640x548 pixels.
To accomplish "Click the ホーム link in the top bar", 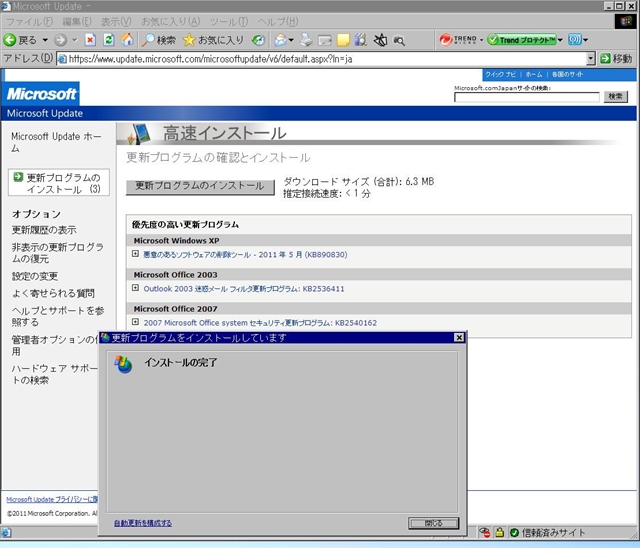I will coord(533,74).
